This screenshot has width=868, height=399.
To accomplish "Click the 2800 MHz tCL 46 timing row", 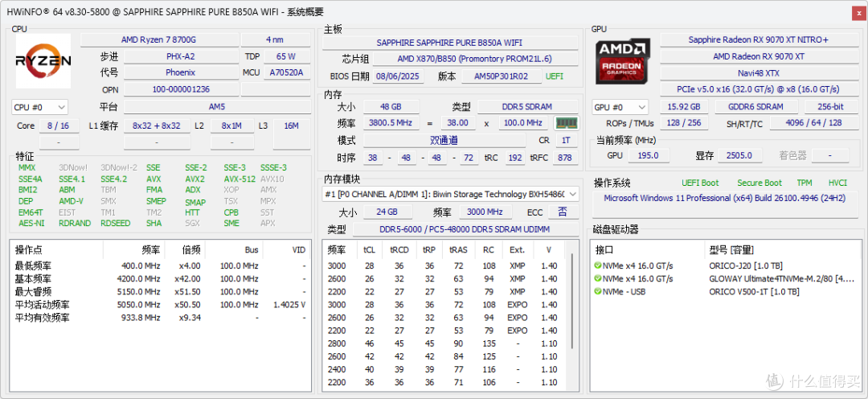I will point(445,343).
